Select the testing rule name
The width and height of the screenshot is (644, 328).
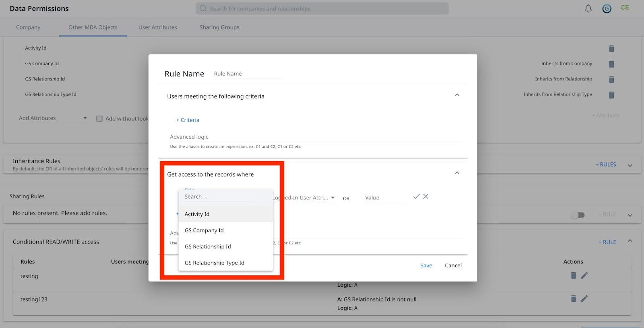pyautogui.click(x=29, y=276)
